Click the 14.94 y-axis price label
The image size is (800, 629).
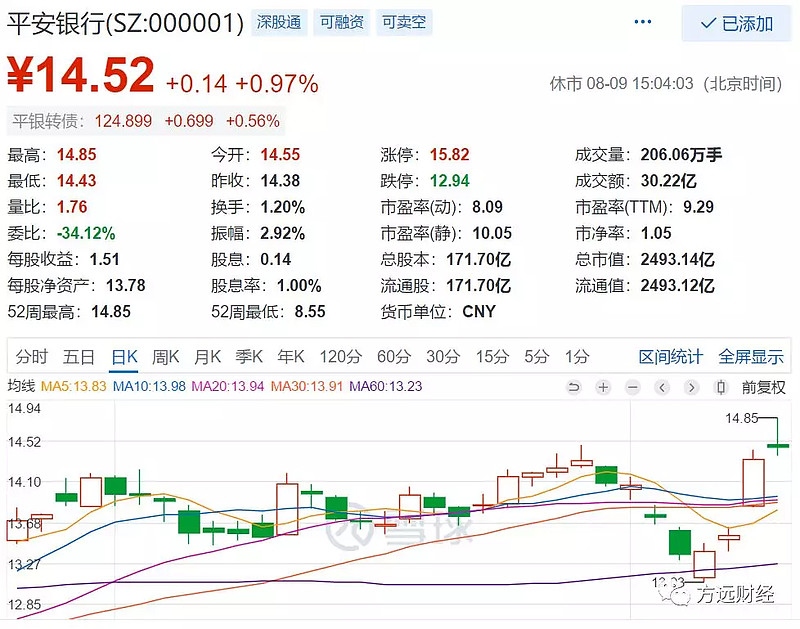tap(24, 408)
